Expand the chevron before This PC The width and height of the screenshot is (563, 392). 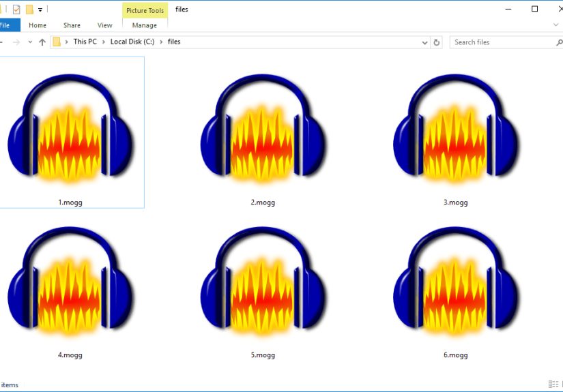tap(67, 42)
